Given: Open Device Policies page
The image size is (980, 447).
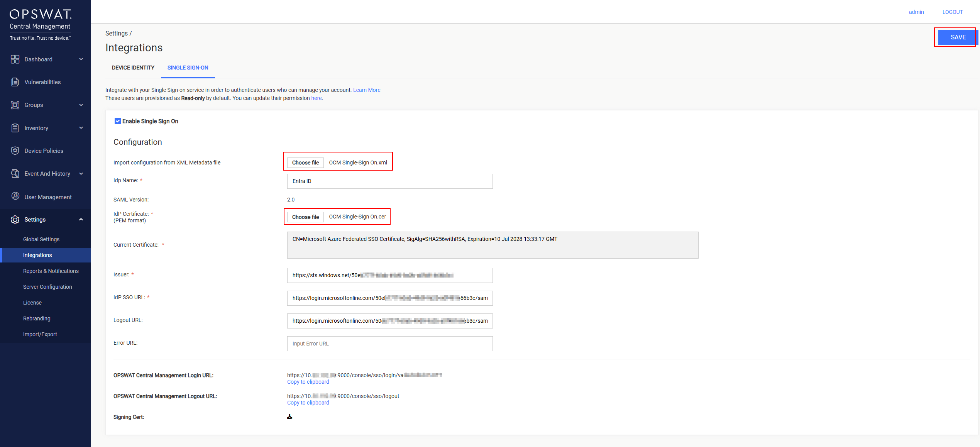Looking at the screenshot, I should coord(44,151).
